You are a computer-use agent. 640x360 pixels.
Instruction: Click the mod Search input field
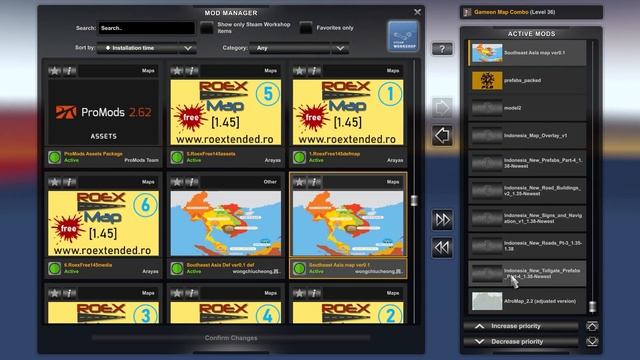click(146, 28)
